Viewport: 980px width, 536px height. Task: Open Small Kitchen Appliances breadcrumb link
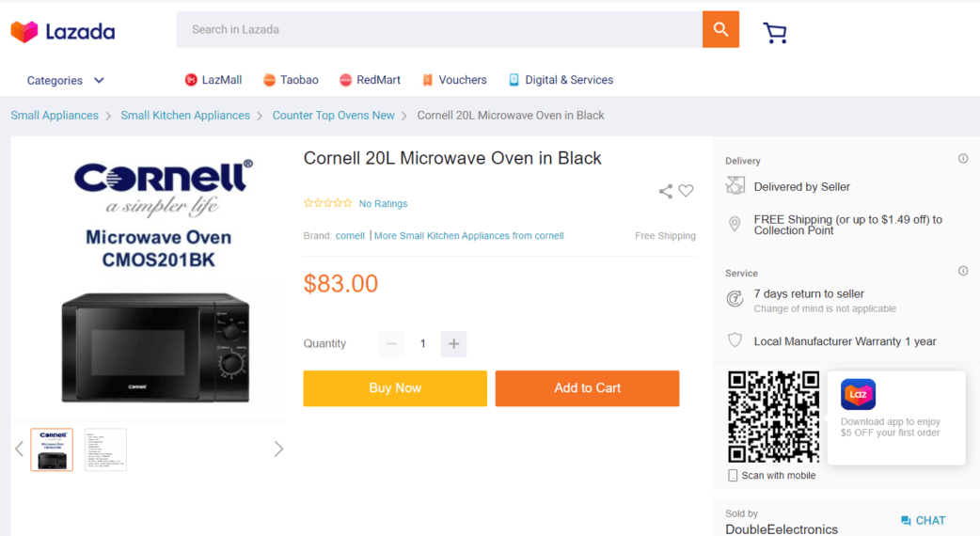pos(185,116)
